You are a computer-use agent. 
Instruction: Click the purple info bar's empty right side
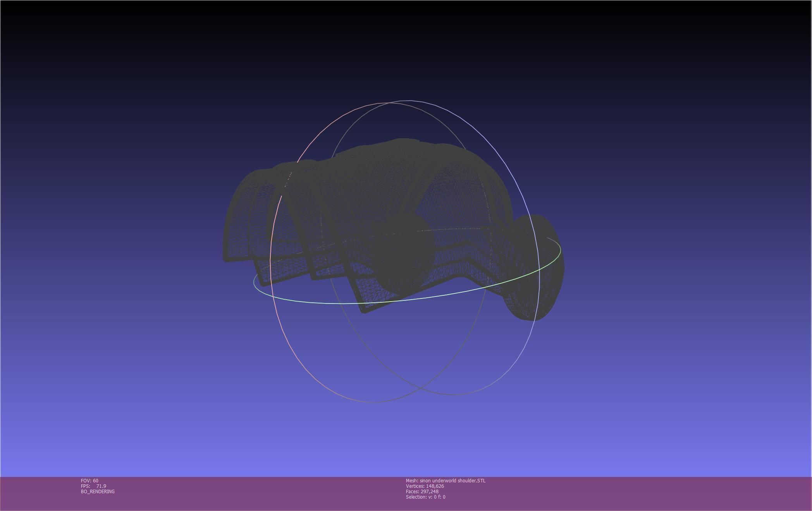pyautogui.click(x=678, y=494)
